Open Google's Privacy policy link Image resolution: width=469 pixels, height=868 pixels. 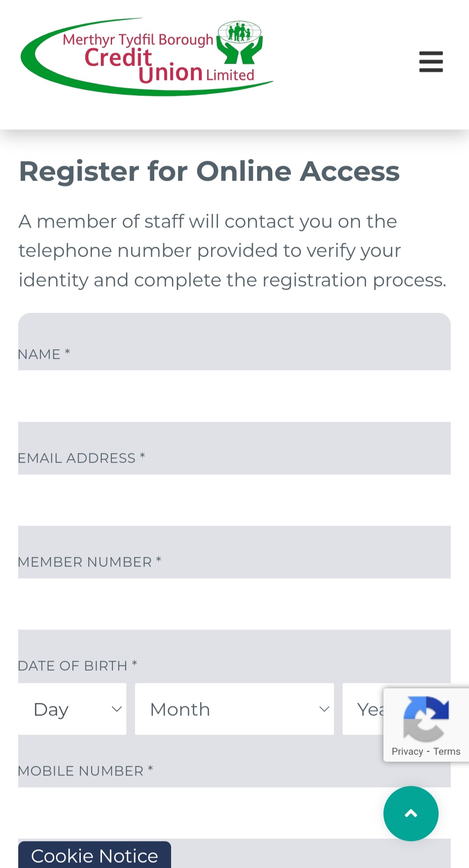click(x=407, y=751)
